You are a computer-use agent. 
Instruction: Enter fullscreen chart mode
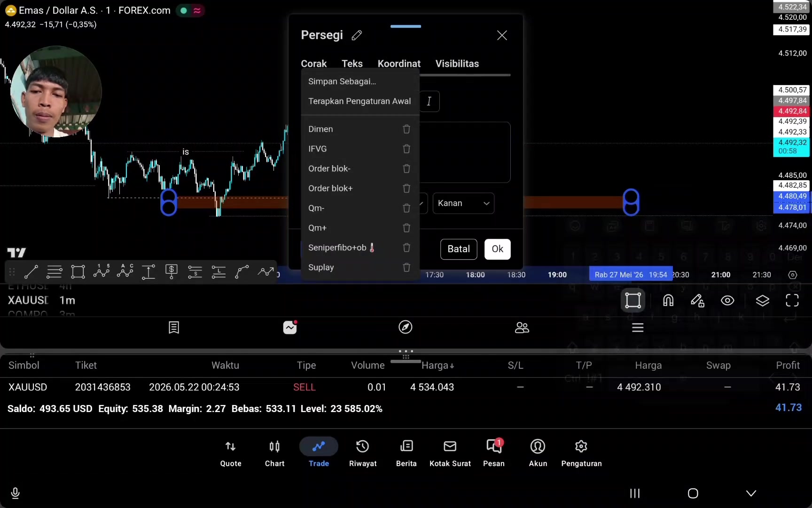pyautogui.click(x=792, y=301)
